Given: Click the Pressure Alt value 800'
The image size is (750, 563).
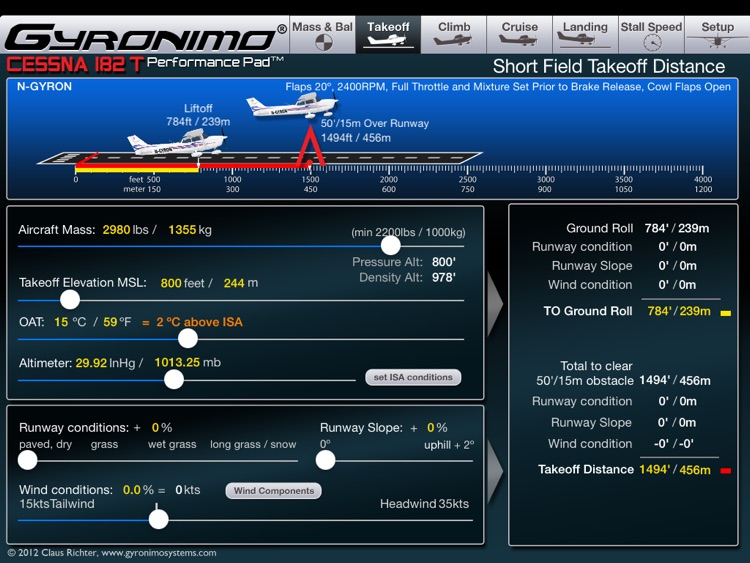Looking at the screenshot, I should [x=443, y=262].
